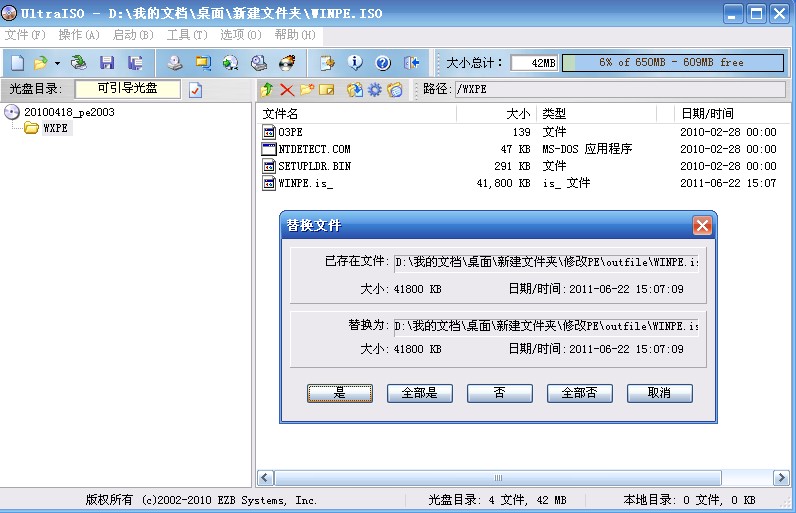The image size is (796, 513).
Task: Click the 42MB total size field
Action: pyautogui.click(x=534, y=63)
